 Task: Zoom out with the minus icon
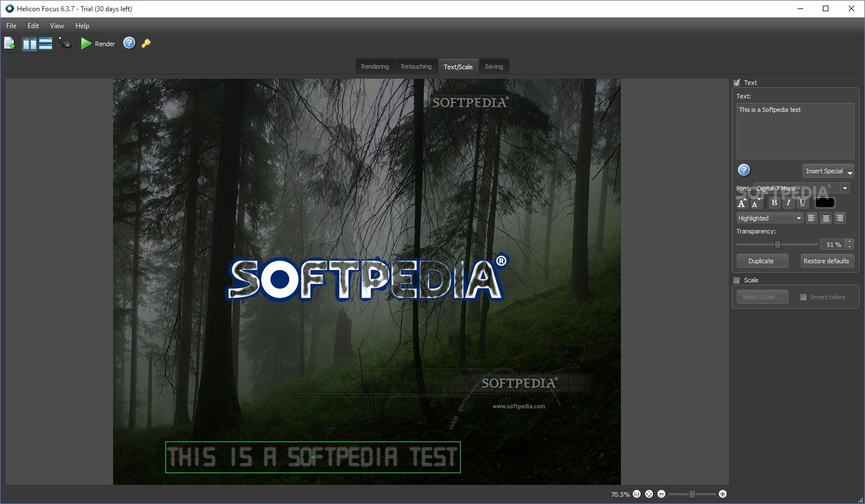[661, 494]
